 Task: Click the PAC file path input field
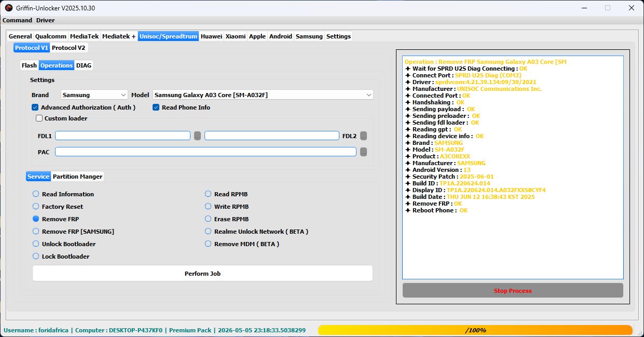(x=205, y=152)
